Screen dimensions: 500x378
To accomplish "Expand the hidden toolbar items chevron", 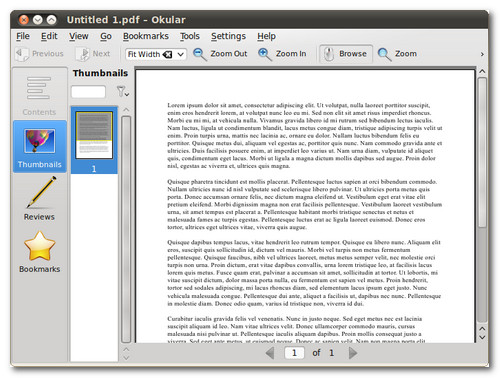I will [x=482, y=54].
